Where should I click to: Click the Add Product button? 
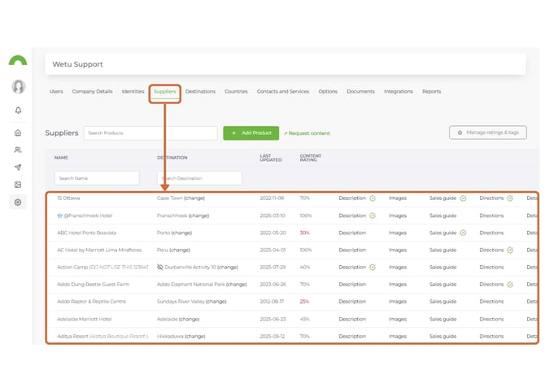click(251, 133)
